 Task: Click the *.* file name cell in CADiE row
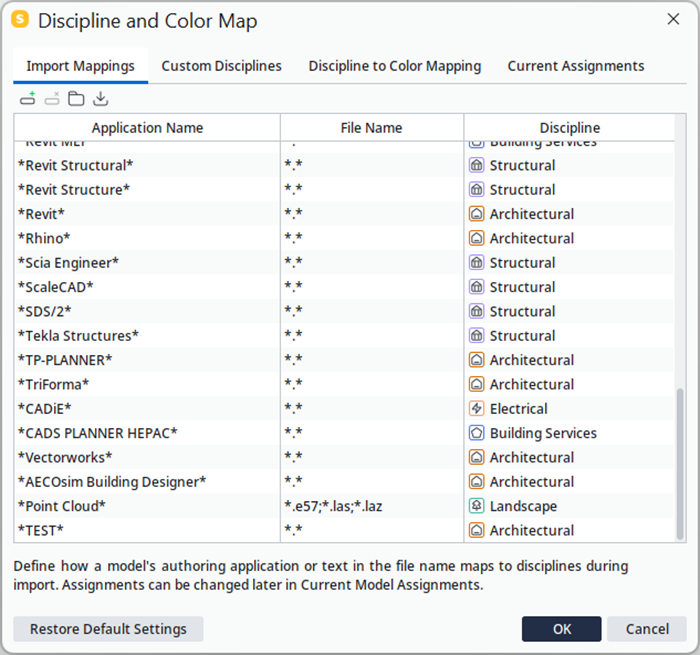(x=372, y=409)
